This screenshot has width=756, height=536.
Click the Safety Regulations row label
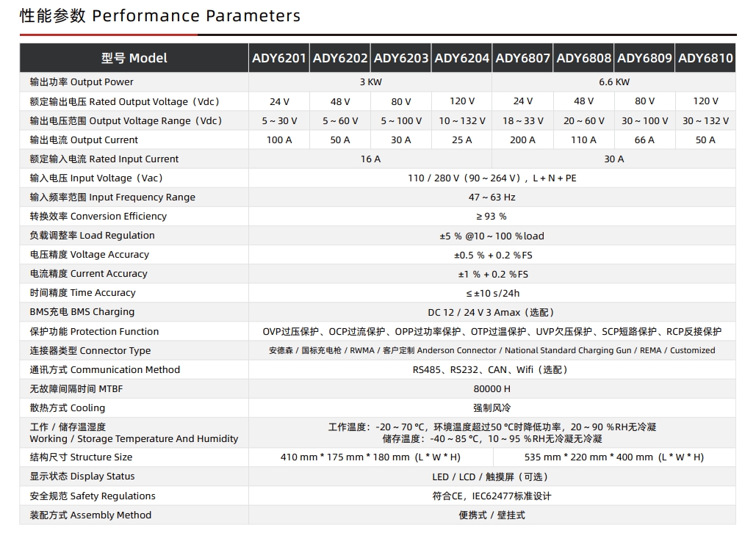[93, 496]
